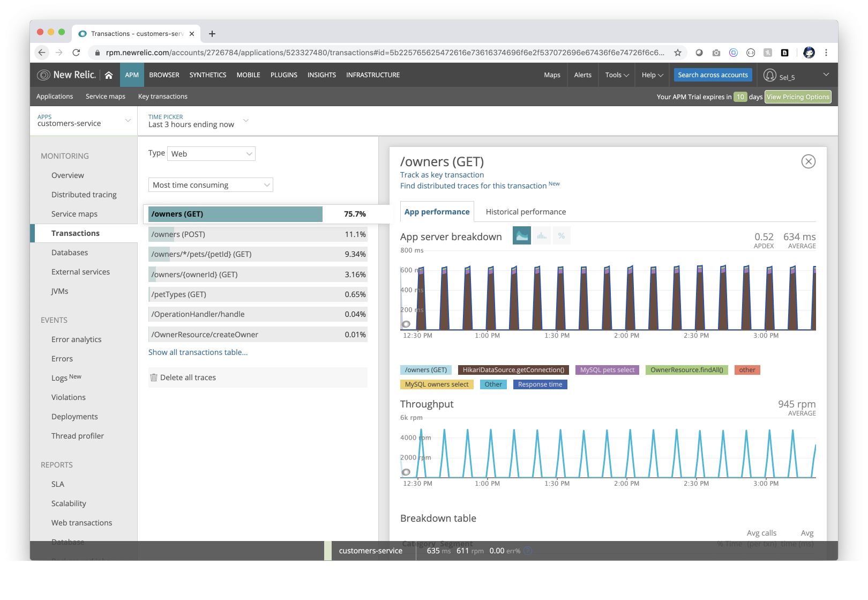This screenshot has height=600, width=868.
Task: Click the App server chart gray handle
Action: pyautogui.click(x=406, y=324)
